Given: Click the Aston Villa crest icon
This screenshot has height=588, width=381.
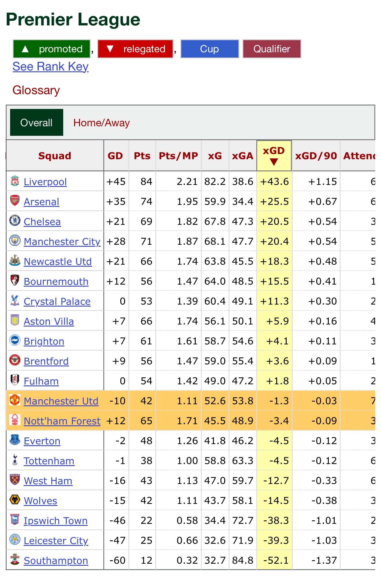Looking at the screenshot, I should tap(15, 320).
